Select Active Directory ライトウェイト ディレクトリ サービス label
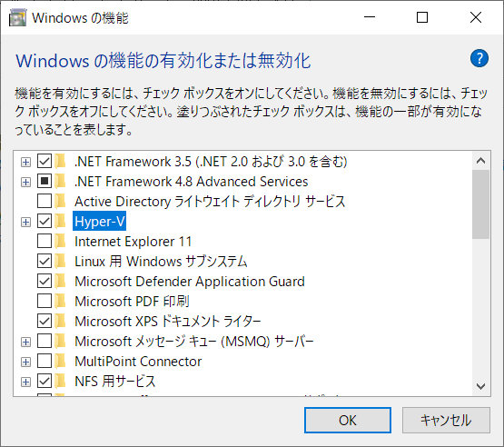This screenshot has height=447, width=504. tap(210, 202)
